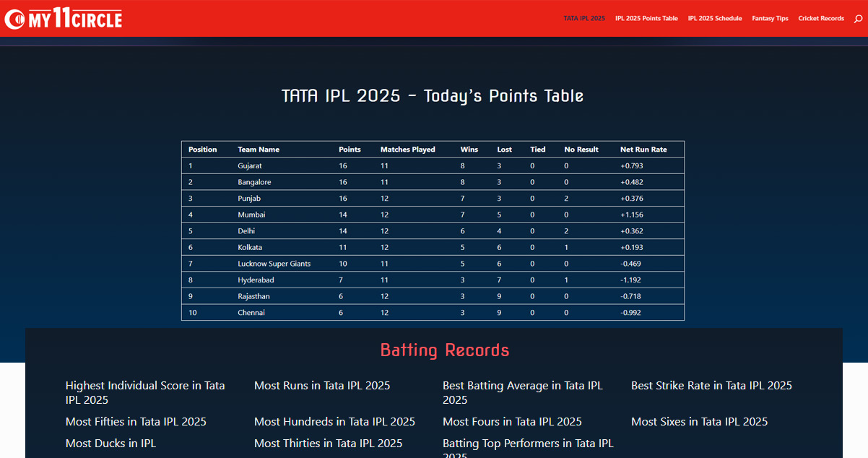Click Kolkata's points value 11
This screenshot has width=868, height=458.
pyautogui.click(x=343, y=247)
